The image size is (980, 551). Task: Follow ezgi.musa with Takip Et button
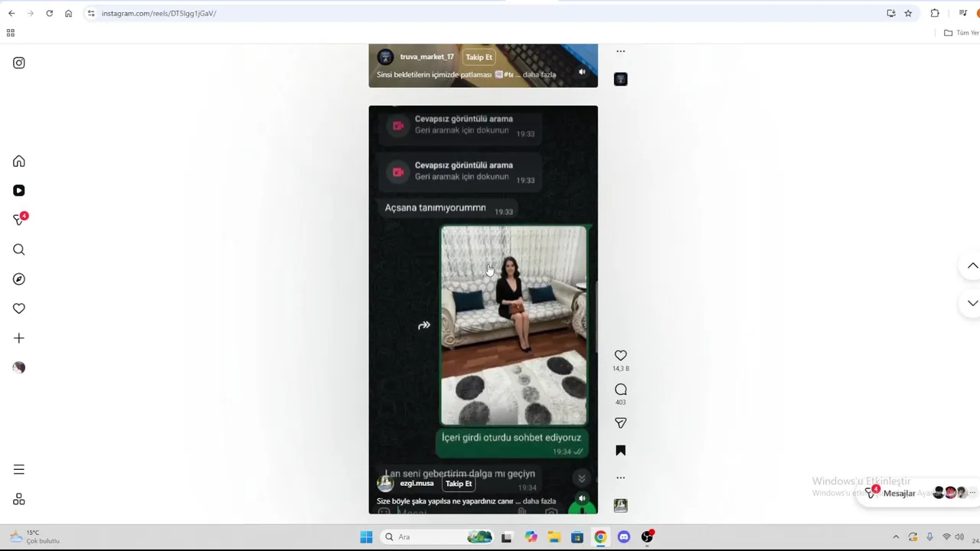click(459, 484)
